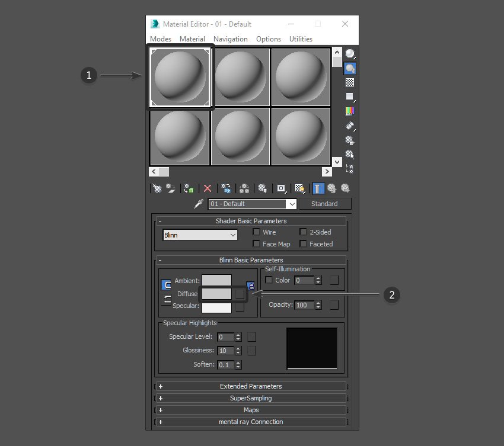
Task: Enable the Wire checkbox
Action: pyautogui.click(x=257, y=232)
